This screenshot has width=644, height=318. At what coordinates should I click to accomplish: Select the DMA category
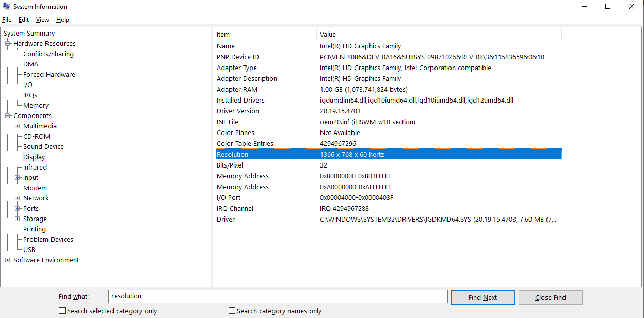pos(30,64)
